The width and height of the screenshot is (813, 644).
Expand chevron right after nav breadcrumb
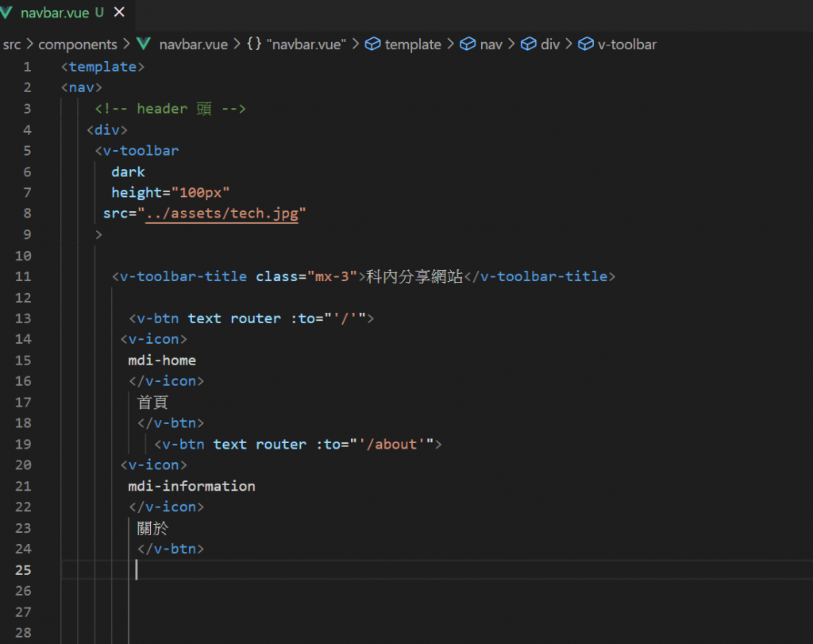[511, 44]
